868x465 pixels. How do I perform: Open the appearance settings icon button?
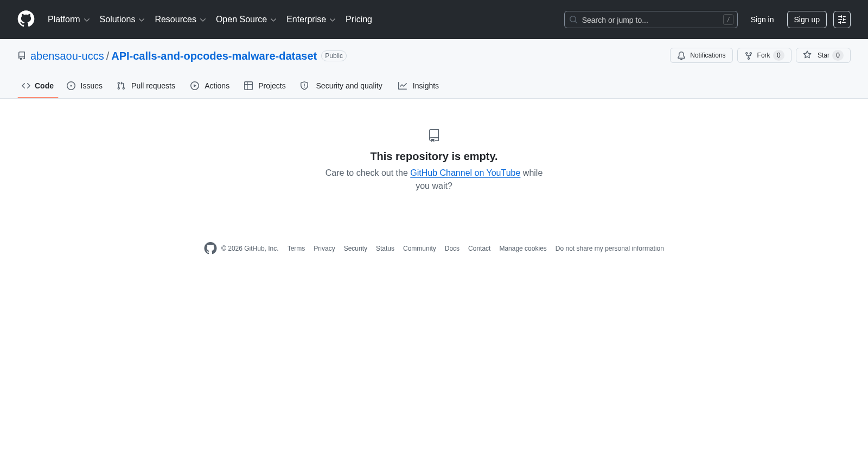[x=842, y=20]
